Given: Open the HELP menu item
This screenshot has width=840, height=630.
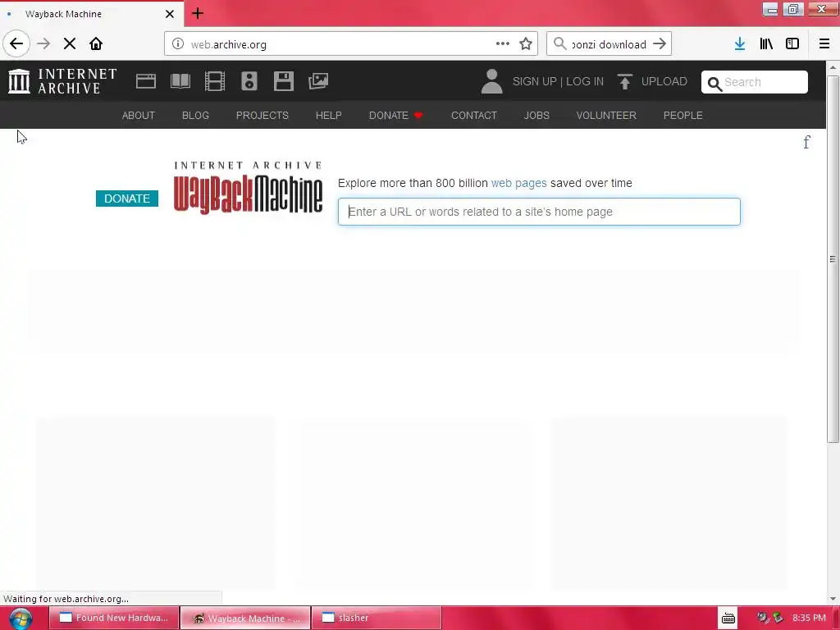Looking at the screenshot, I should point(328,115).
